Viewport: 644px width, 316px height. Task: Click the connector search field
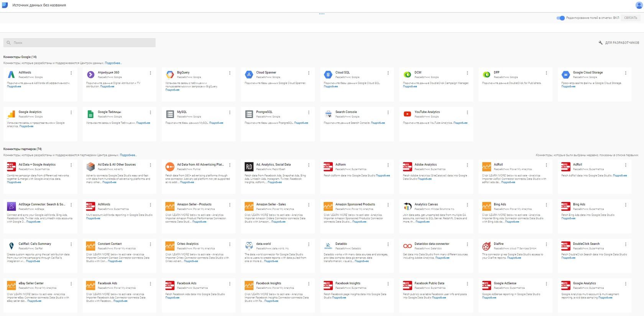(80, 43)
